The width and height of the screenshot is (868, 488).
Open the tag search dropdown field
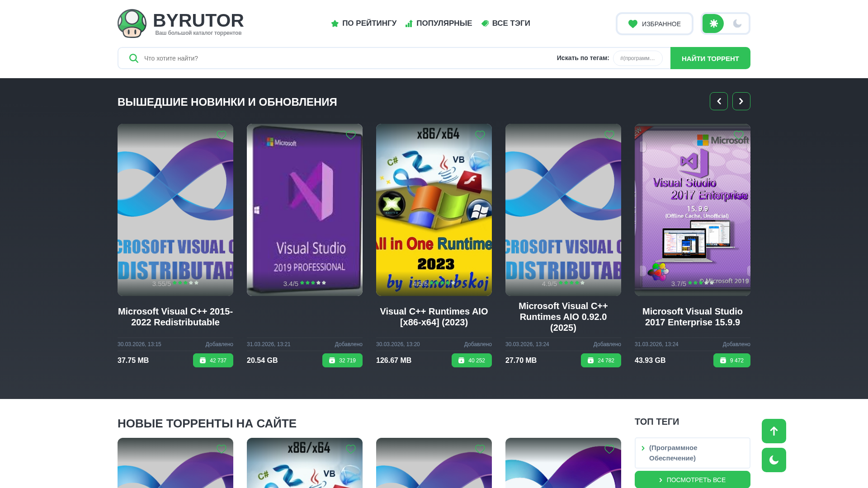point(637,58)
